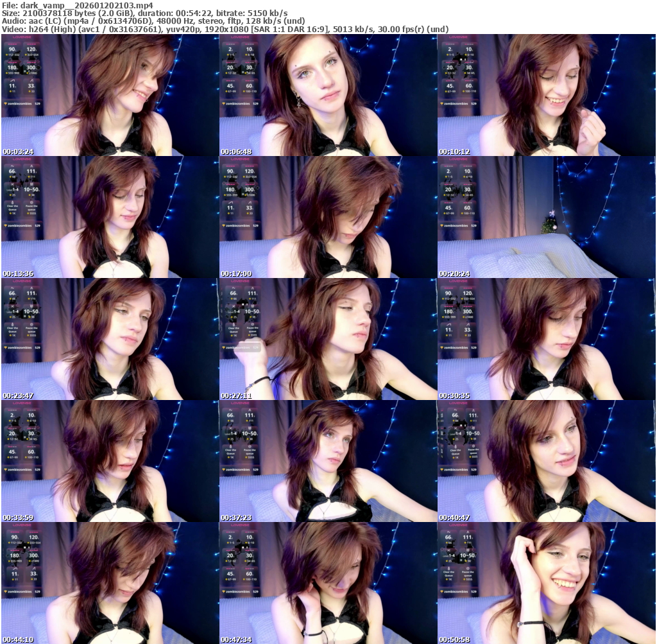Open the 00:30:35 thumbnail
Screen dimensions: 657x644
click(x=546, y=339)
